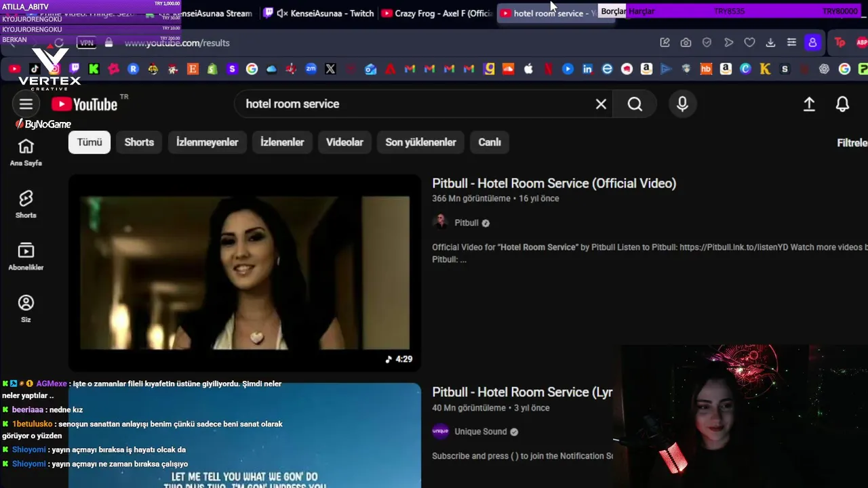Open the upload/create arrow icon in YouTube header
Viewport: 868px width, 488px height.
coord(809,104)
